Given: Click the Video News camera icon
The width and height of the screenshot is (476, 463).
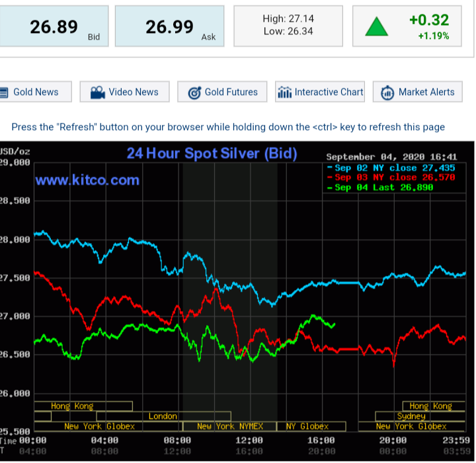Looking at the screenshot, I should (x=98, y=92).
